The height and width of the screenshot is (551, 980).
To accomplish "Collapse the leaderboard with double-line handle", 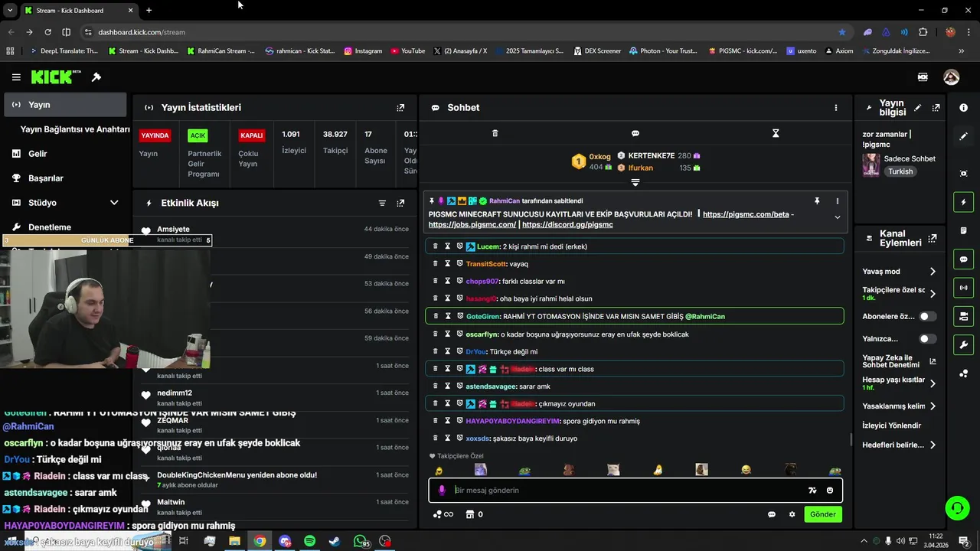I will tap(635, 182).
